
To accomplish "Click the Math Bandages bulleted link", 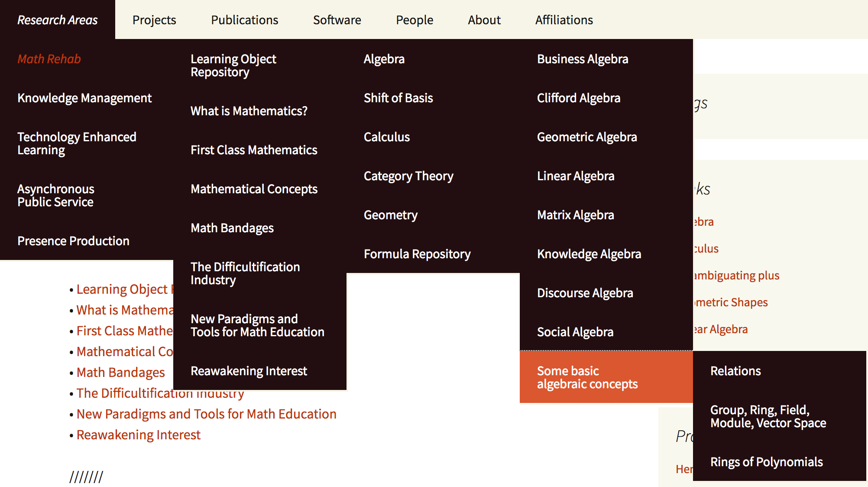I will (x=120, y=372).
